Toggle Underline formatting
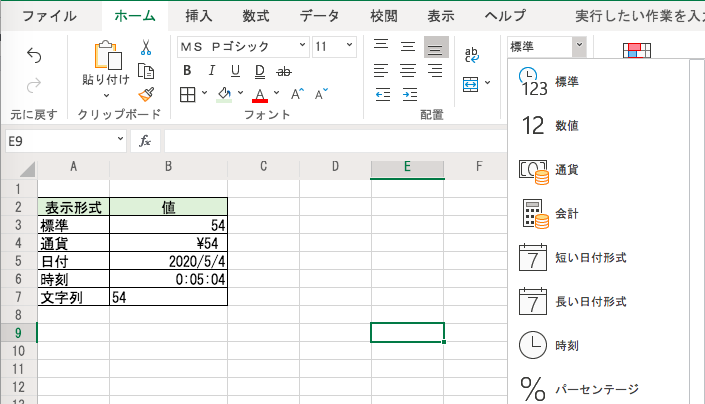The height and width of the screenshot is (404, 705). 235,71
